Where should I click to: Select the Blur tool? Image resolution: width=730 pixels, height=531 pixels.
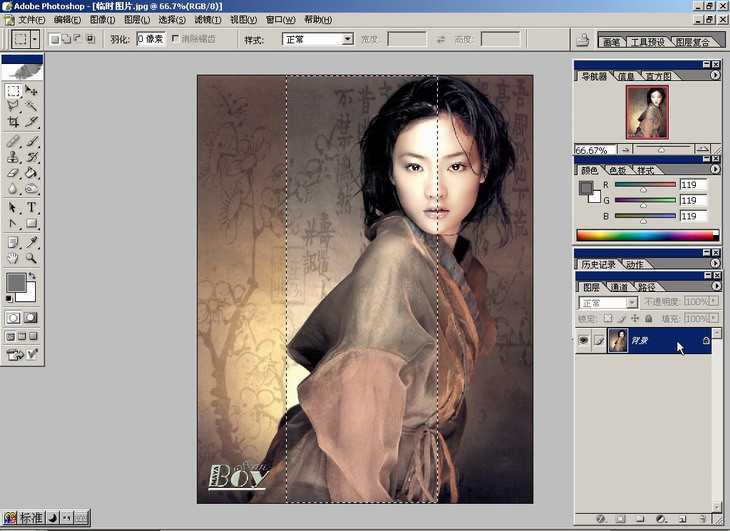(13, 188)
